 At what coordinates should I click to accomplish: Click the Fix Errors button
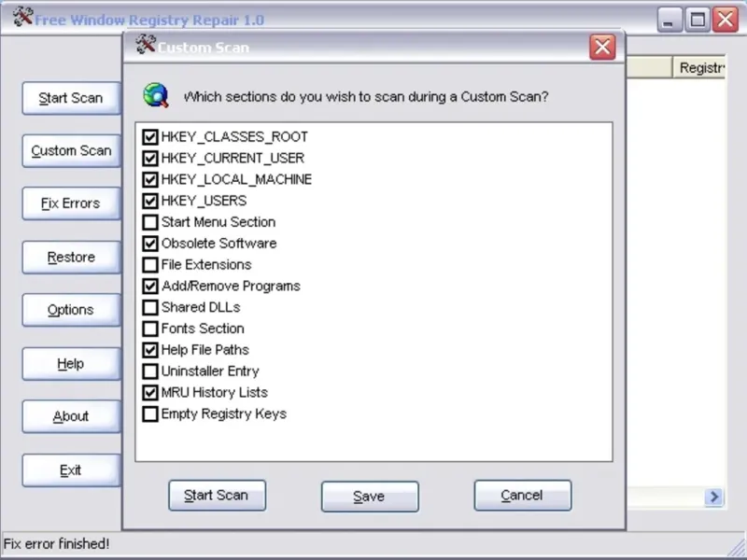(x=72, y=203)
